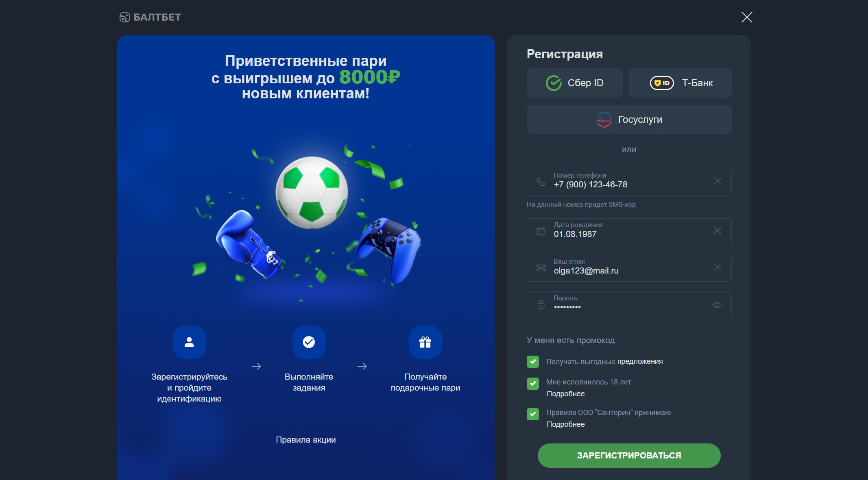Viewport: 868px width, 480px height.
Task: Clear the phone number field
Action: point(718,181)
